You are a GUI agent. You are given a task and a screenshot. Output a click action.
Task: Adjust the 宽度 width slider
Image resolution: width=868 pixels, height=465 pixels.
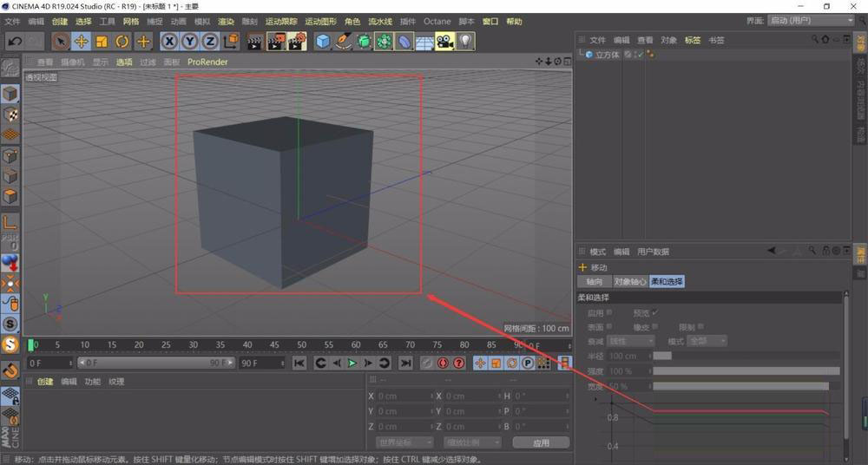coord(746,386)
